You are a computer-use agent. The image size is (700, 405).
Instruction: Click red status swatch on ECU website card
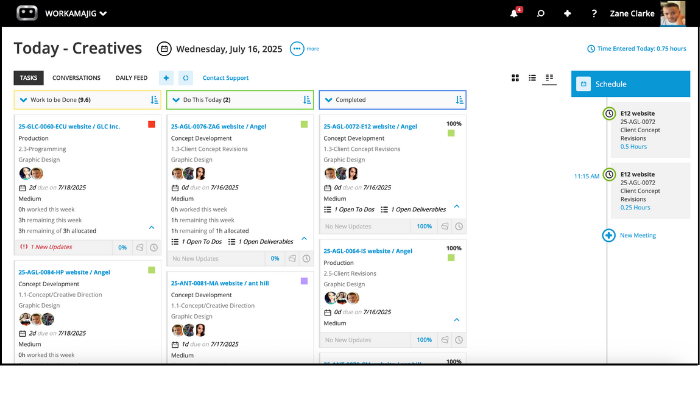click(x=152, y=125)
